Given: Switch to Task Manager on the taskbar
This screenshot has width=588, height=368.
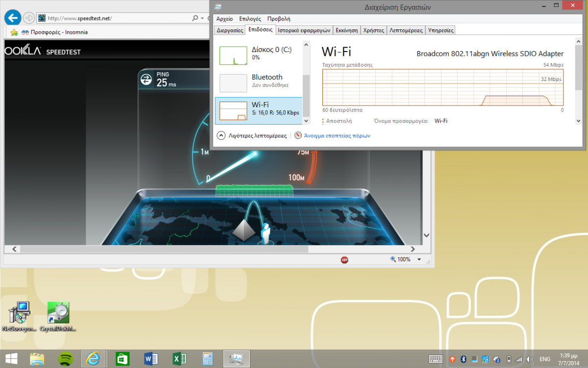Looking at the screenshot, I should 236,359.
